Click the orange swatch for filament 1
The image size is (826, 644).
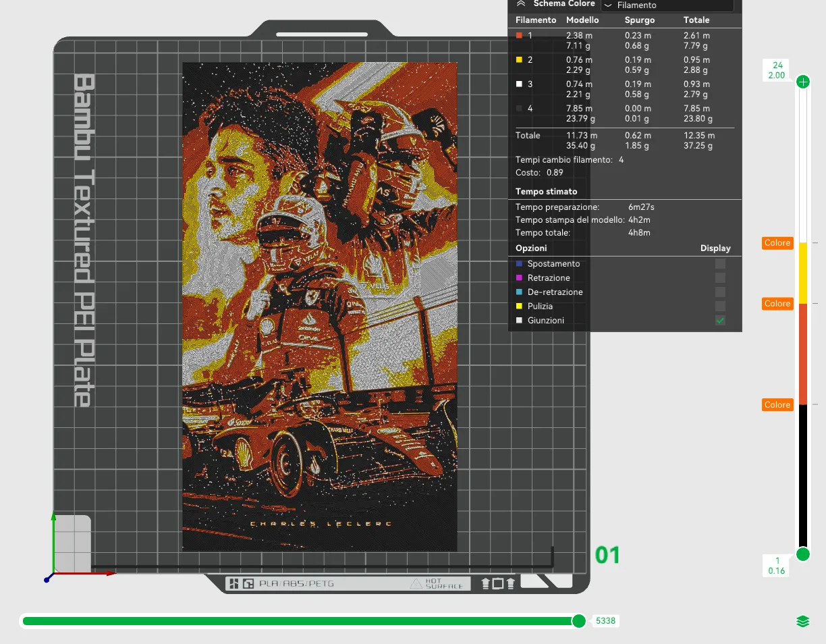pos(519,36)
